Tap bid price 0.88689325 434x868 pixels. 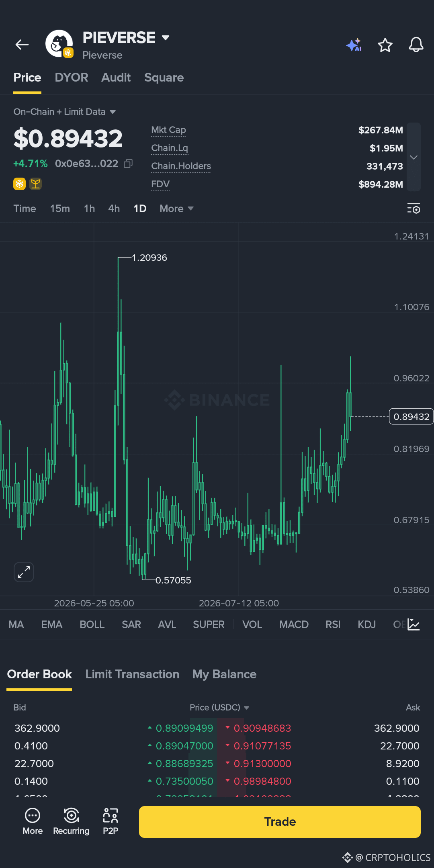[184, 764]
